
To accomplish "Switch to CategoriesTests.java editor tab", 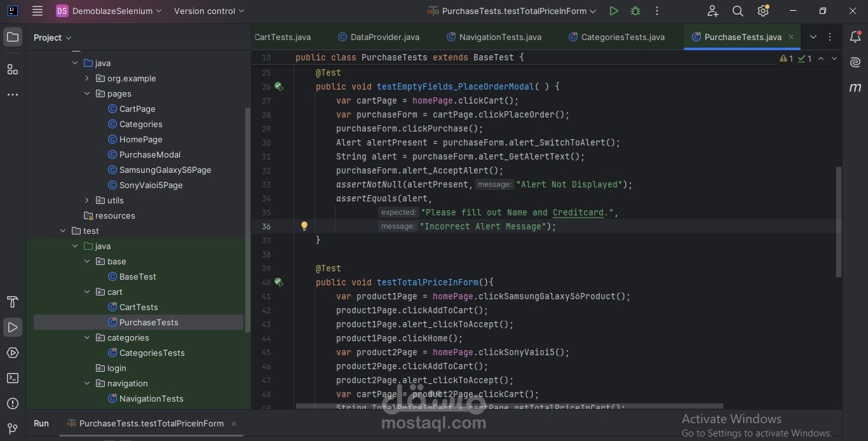I will (x=616, y=37).
